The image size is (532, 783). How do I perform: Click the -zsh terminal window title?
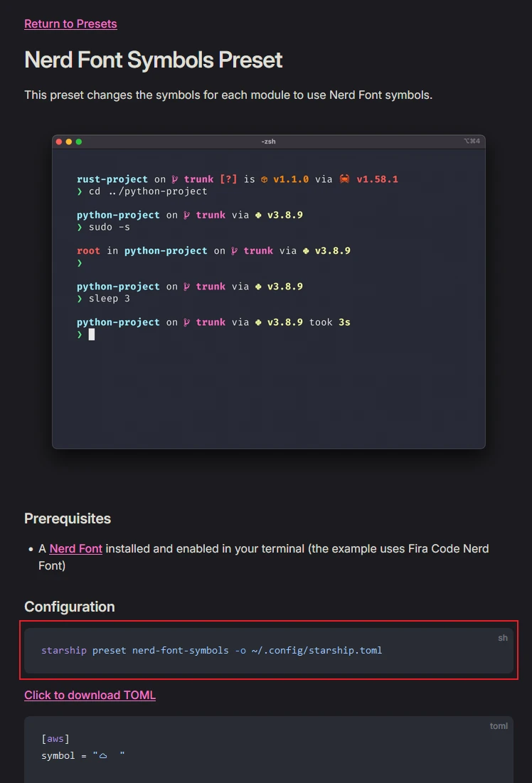tap(268, 142)
